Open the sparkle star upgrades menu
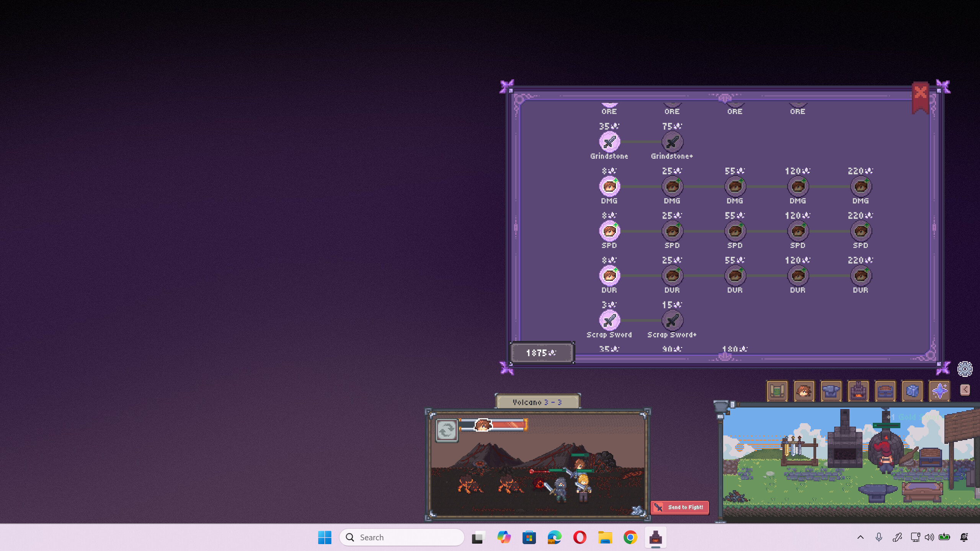The image size is (980, 551). pos(939,391)
